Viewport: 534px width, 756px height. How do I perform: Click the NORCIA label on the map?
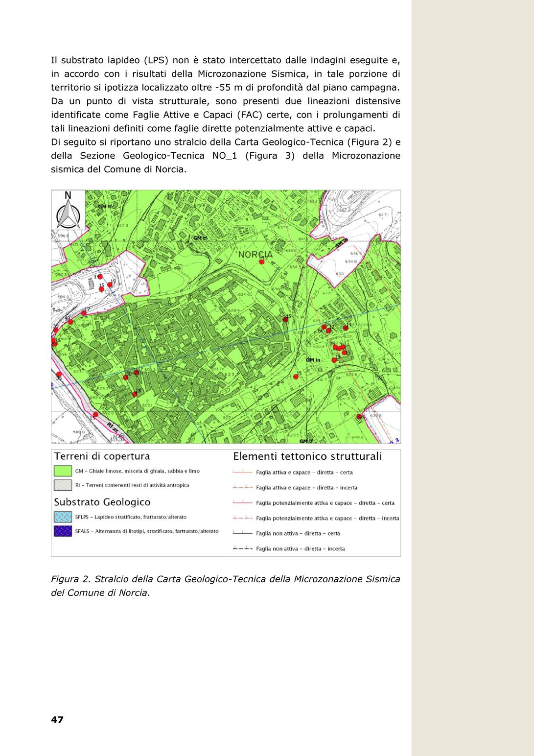point(255,255)
